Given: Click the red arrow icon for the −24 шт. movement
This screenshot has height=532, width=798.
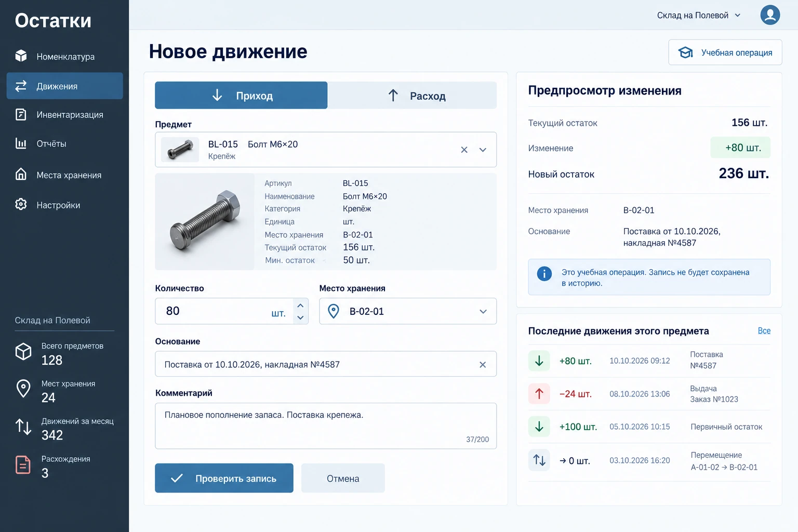Looking at the screenshot, I should pyautogui.click(x=539, y=394).
